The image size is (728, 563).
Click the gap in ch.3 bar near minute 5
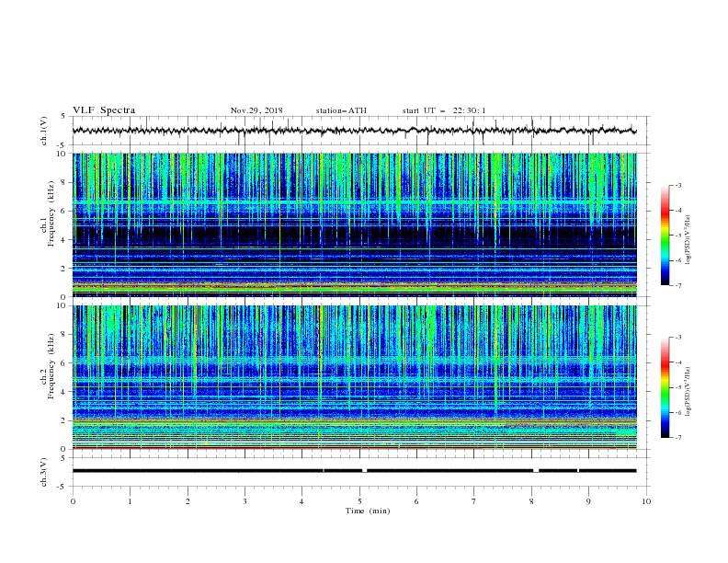(x=365, y=471)
